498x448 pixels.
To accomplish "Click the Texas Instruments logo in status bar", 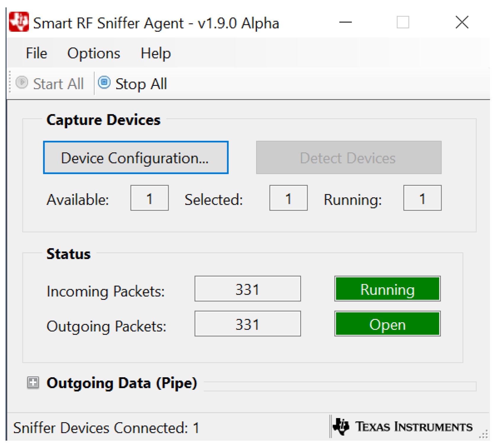I will (403, 427).
